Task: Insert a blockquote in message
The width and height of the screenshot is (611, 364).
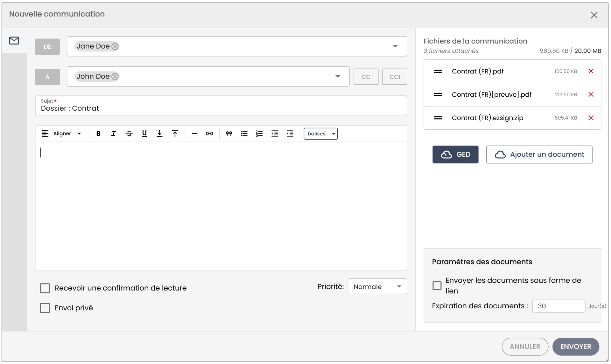Action: click(x=229, y=134)
